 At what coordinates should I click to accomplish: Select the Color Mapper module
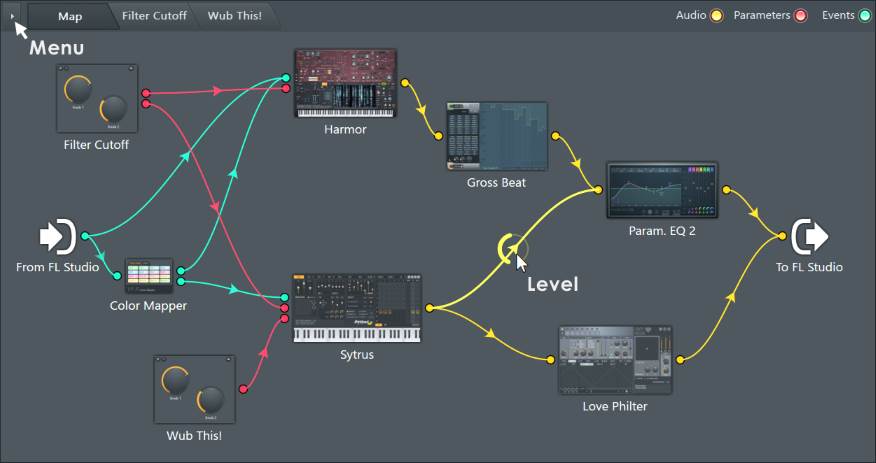coord(149,276)
